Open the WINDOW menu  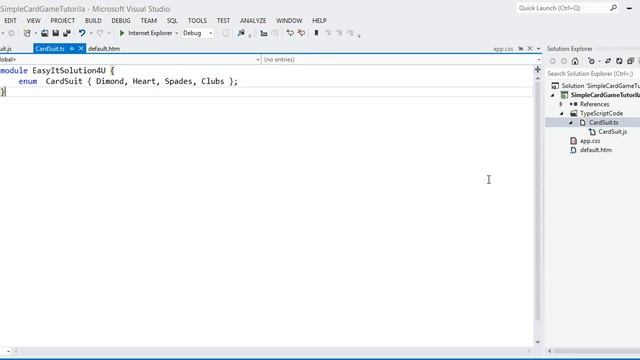(x=289, y=20)
